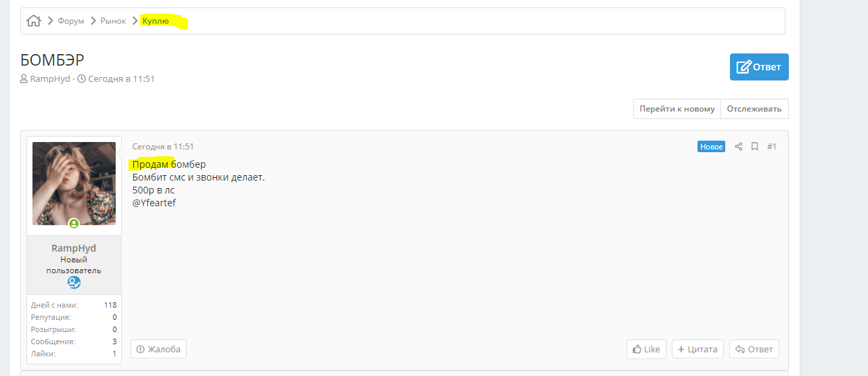This screenshot has width=868, height=376.
Task: Reply using the Ответ button below post
Action: (x=754, y=349)
